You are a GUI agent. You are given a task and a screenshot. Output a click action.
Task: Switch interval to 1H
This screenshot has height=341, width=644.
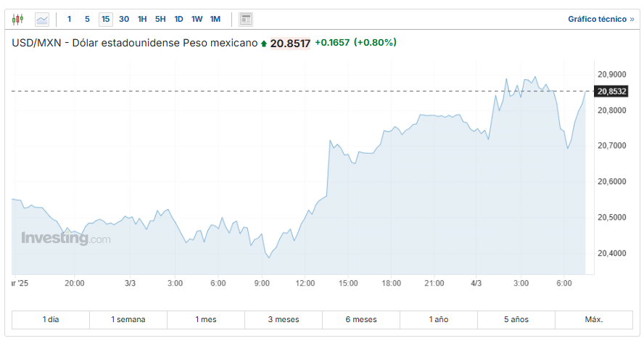pos(142,20)
